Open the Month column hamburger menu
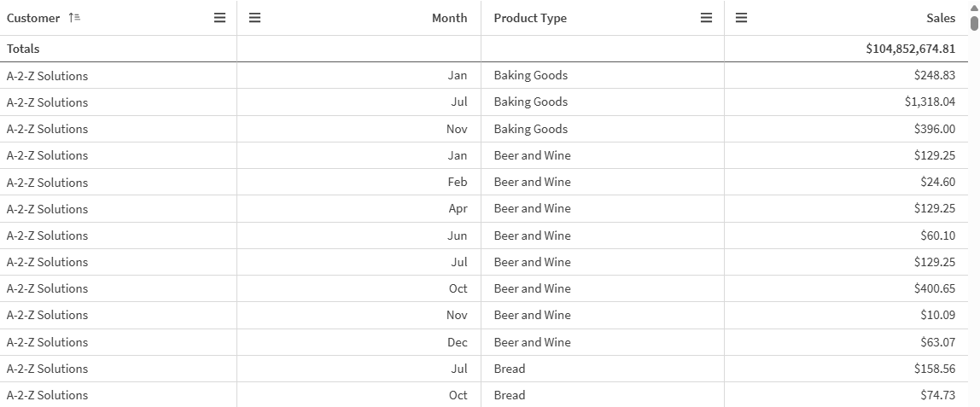980x407 pixels. tap(254, 18)
